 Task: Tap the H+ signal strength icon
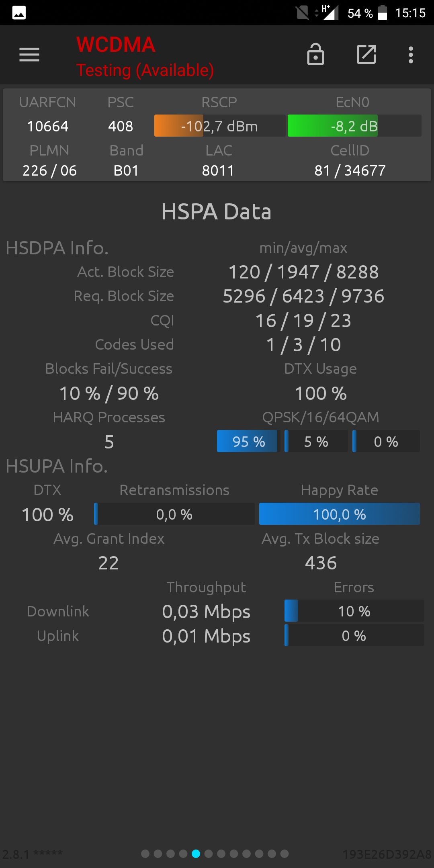[330, 12]
